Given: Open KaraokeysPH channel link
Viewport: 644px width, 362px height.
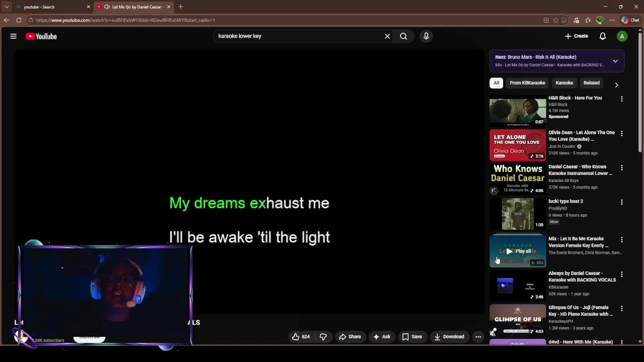Looking at the screenshot, I should tap(560, 321).
